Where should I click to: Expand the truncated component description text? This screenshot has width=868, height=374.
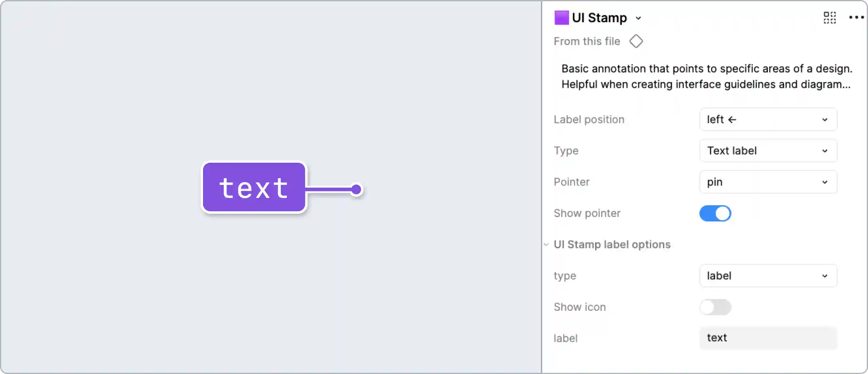[706, 84]
